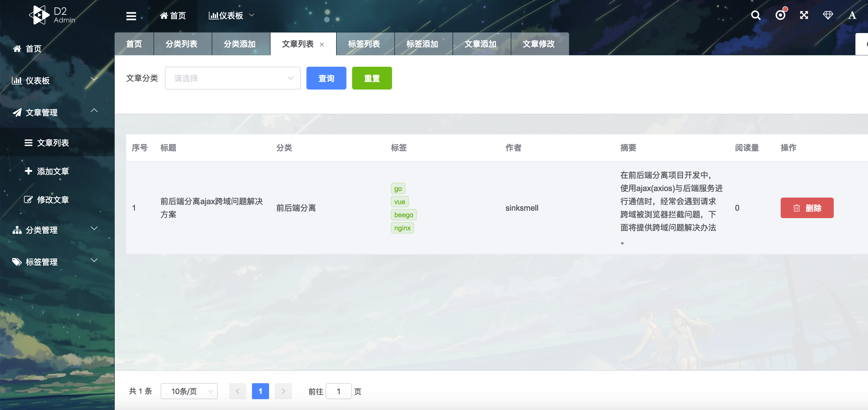
Task: Open theme selector diamond icon
Action: [x=828, y=15]
